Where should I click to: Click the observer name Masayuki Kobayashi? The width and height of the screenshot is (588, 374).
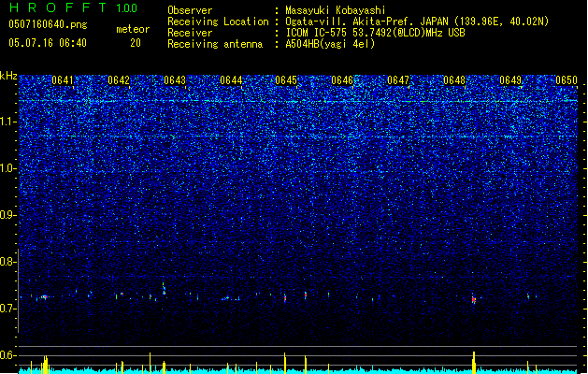[335, 10]
